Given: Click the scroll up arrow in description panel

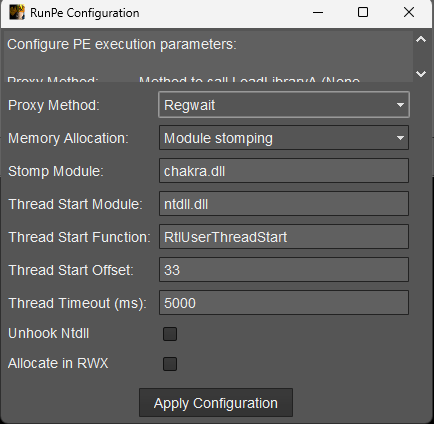Looking at the screenshot, I should [x=421, y=40].
